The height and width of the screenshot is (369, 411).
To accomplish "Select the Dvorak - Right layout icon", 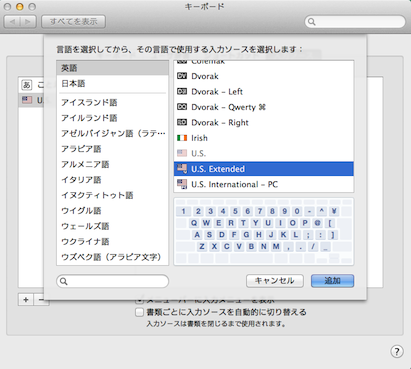I will point(182,122).
